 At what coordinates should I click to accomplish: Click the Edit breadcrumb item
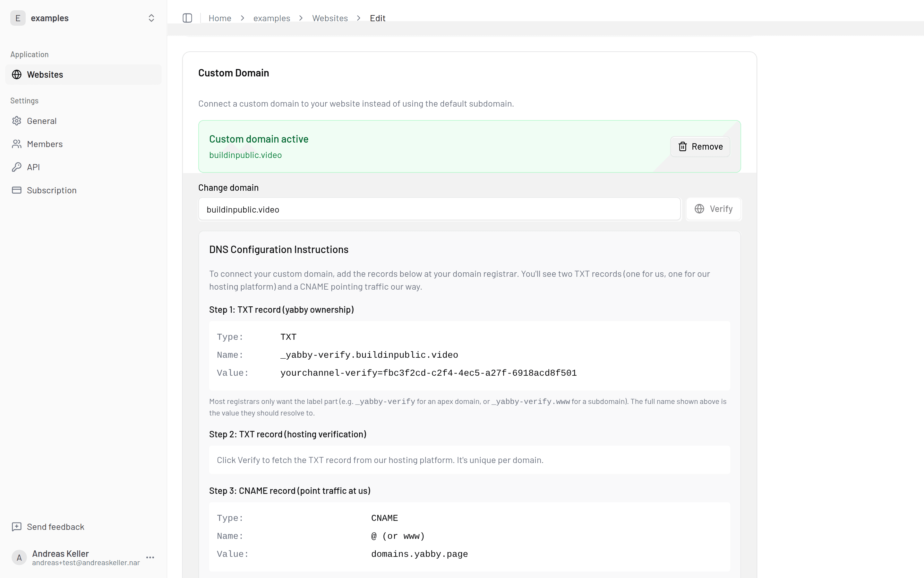point(377,18)
